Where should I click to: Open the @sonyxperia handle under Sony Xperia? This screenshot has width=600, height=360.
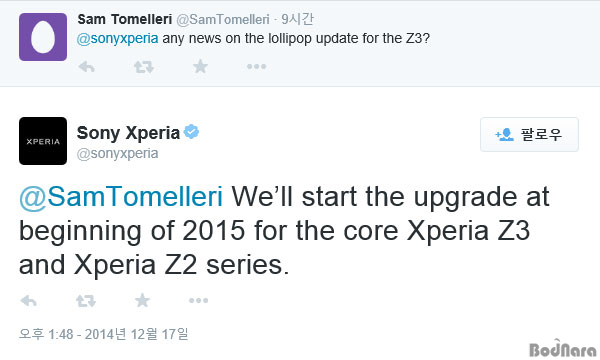pos(117,153)
